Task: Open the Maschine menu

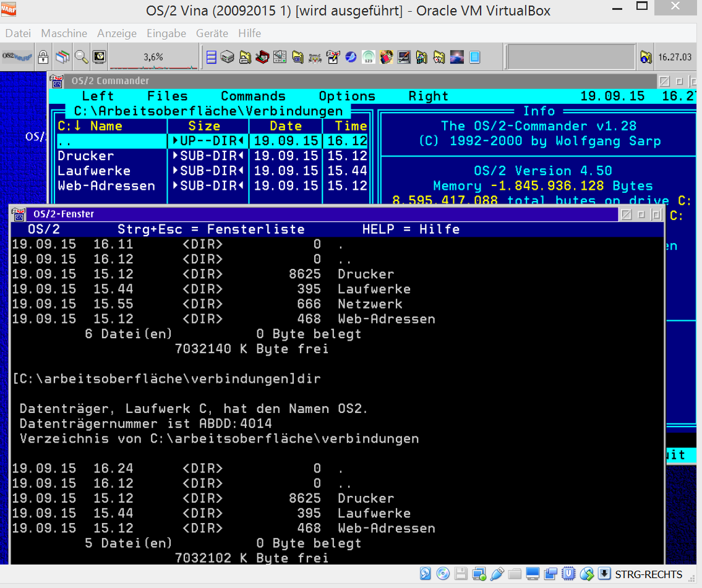Action: [64, 33]
